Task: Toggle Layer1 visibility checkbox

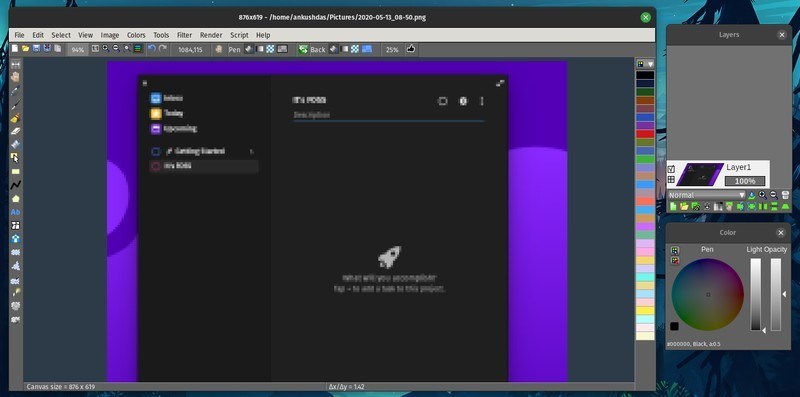Action: tap(671, 169)
